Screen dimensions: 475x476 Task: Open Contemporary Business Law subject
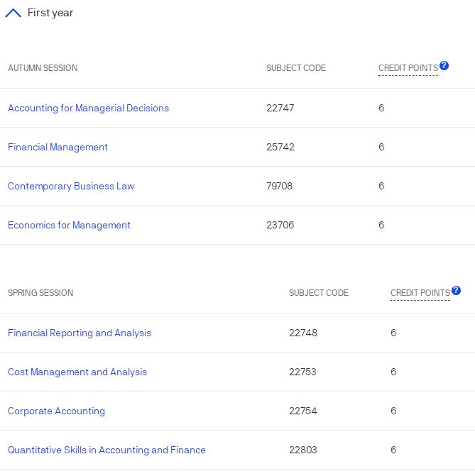(71, 186)
